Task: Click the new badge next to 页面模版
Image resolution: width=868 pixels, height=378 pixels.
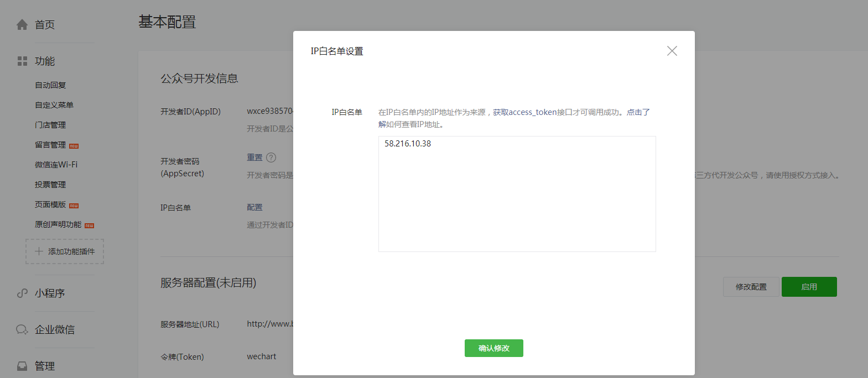Action: (74, 206)
